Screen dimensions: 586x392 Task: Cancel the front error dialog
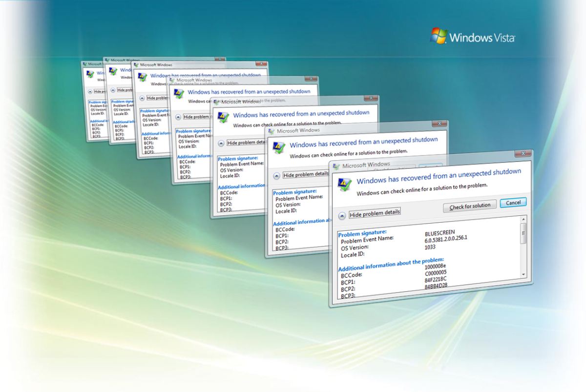click(x=513, y=203)
